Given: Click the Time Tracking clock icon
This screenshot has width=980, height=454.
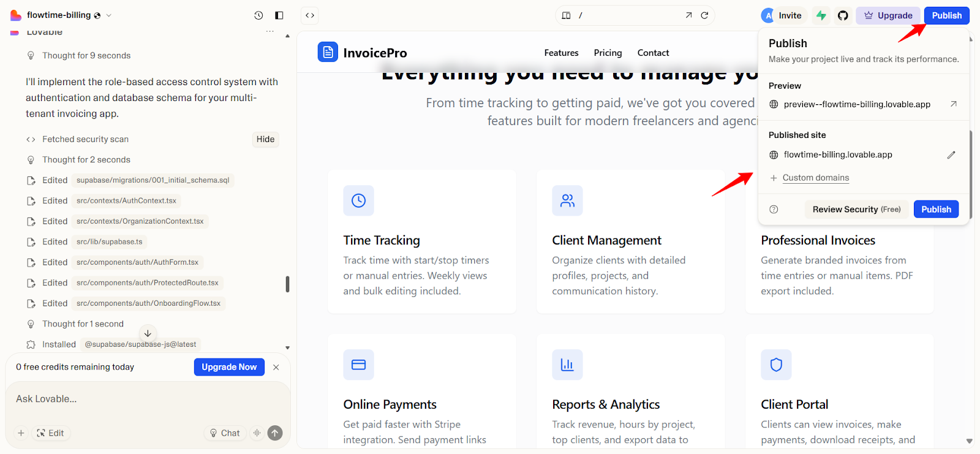Looking at the screenshot, I should tap(358, 200).
